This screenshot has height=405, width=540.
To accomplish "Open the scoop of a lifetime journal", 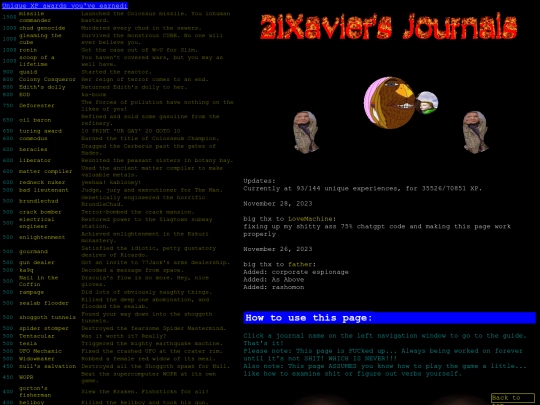I will click(37, 61).
